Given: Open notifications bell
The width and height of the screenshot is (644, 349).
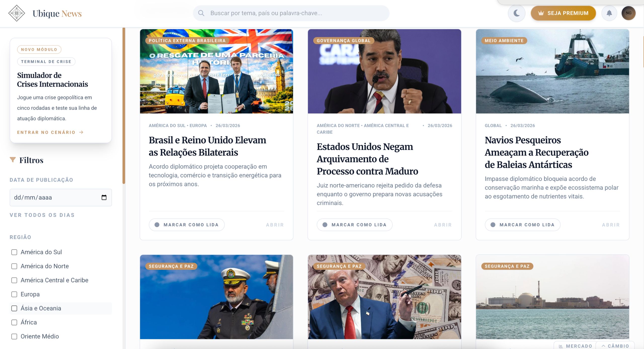Looking at the screenshot, I should coord(609,13).
